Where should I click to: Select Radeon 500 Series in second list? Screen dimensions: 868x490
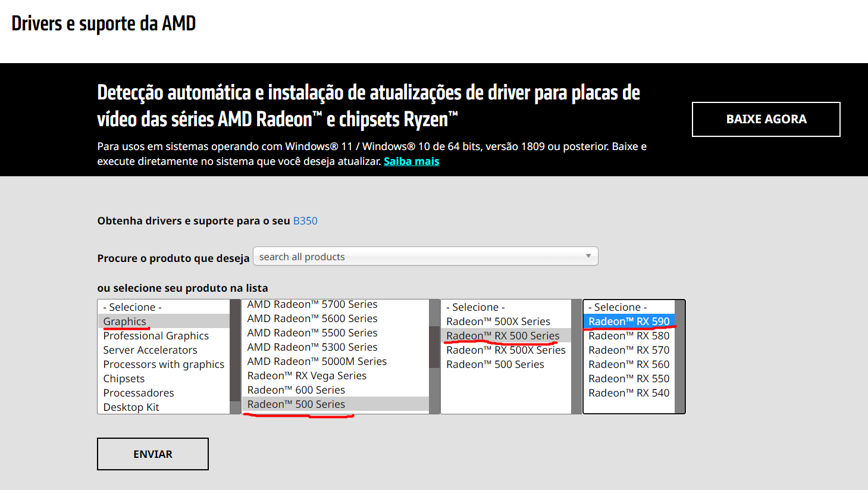click(336, 404)
